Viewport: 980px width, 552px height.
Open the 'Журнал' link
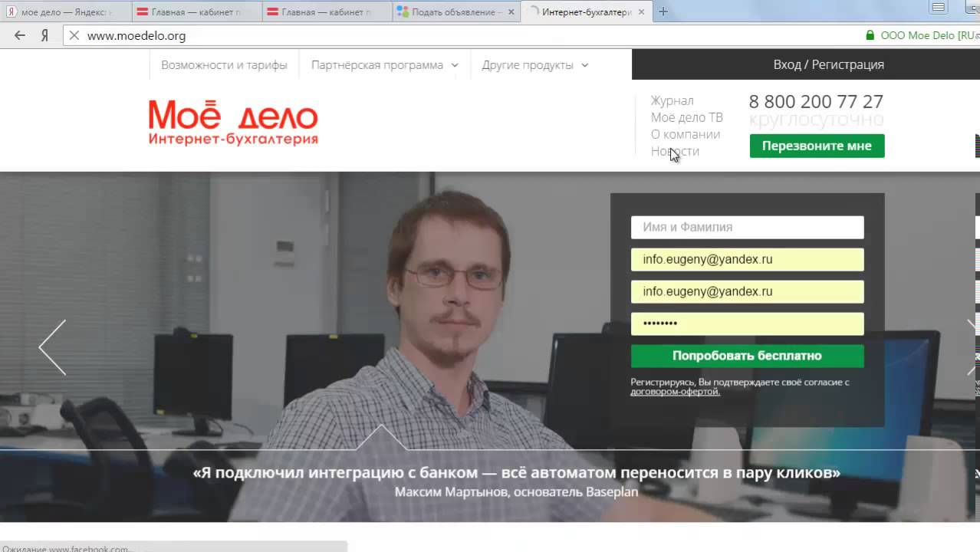(672, 100)
